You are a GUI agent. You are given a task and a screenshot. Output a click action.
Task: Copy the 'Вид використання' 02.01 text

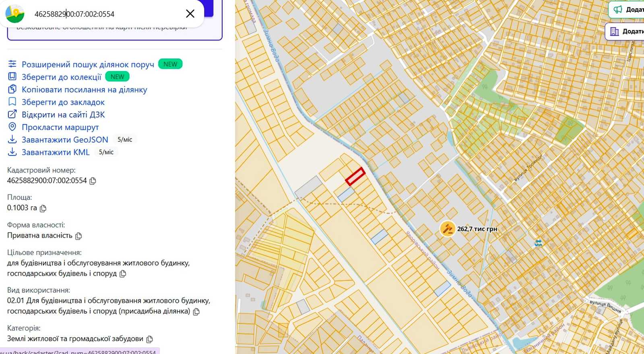coord(196,311)
